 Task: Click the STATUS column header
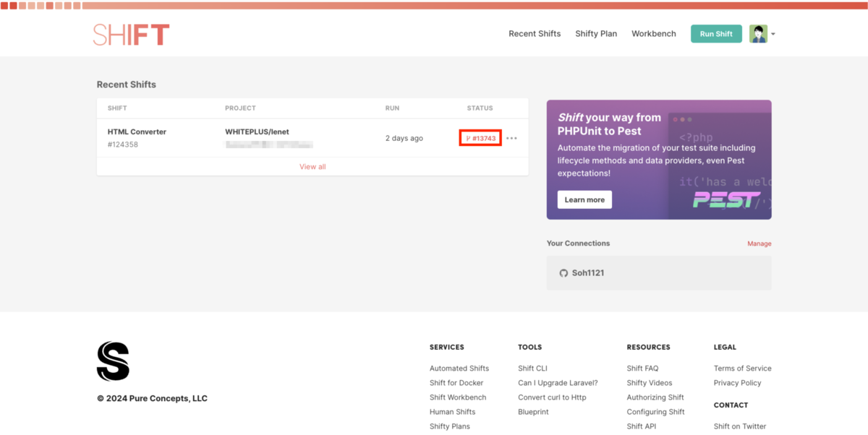pyautogui.click(x=480, y=108)
